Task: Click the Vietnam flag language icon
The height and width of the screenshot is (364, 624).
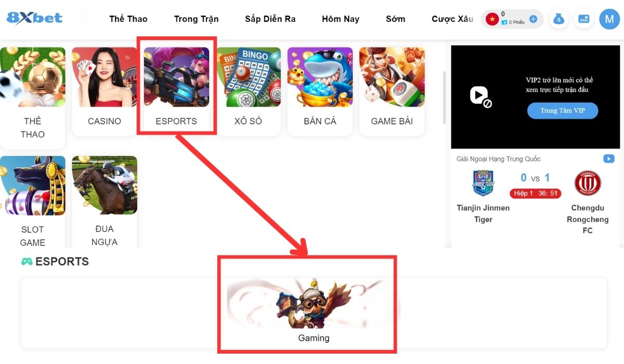Action: click(x=492, y=19)
